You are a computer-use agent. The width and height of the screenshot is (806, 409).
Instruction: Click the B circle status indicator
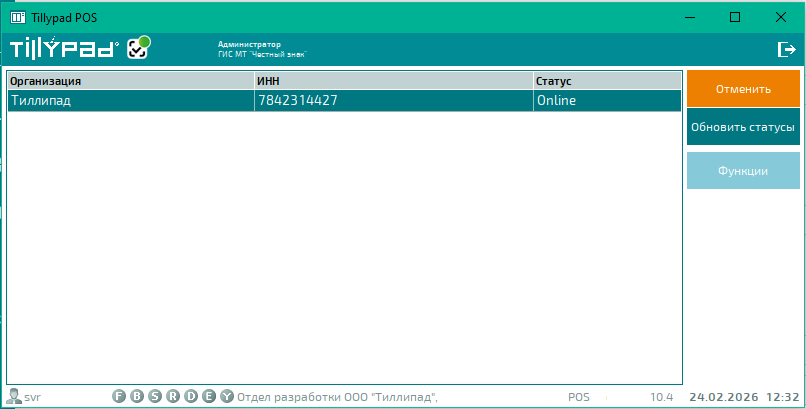point(138,397)
